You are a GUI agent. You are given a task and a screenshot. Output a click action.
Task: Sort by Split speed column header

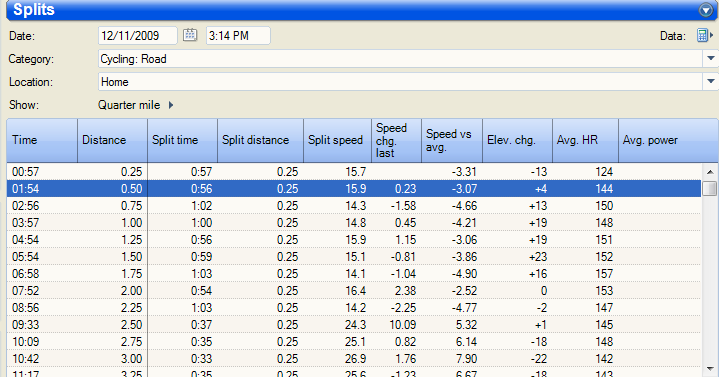coord(337,140)
